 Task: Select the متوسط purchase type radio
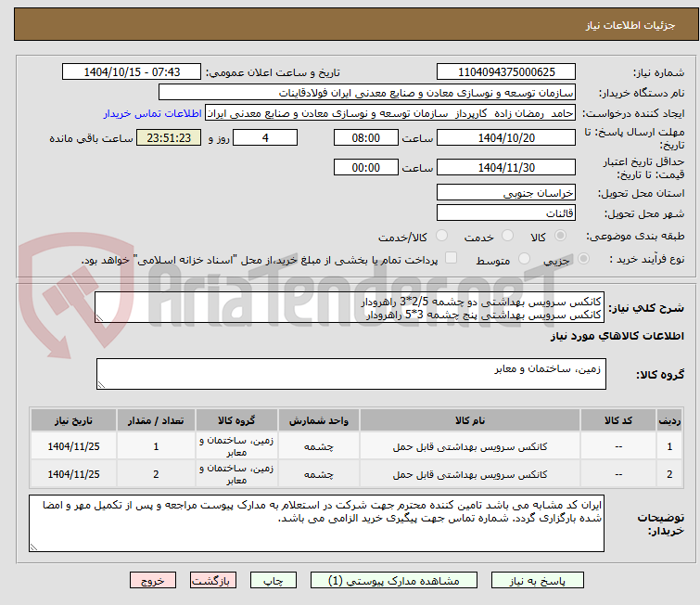[x=524, y=259]
